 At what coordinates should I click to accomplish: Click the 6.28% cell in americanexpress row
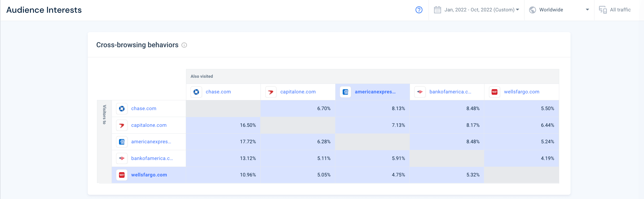click(298, 142)
